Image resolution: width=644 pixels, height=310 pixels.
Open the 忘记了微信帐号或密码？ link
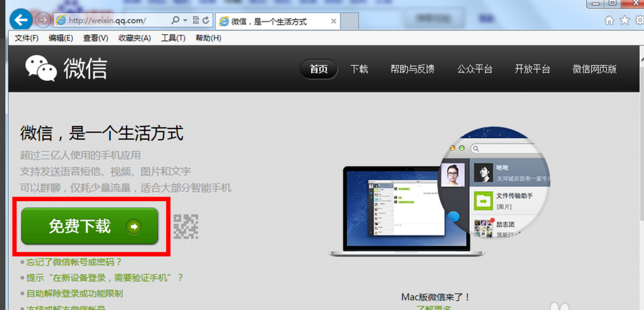(74, 262)
